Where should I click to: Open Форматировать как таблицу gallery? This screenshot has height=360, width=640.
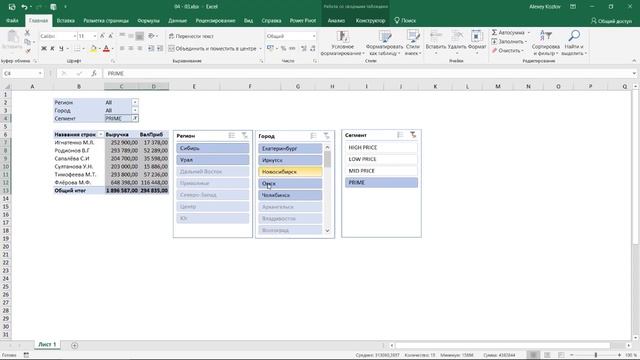[384, 43]
